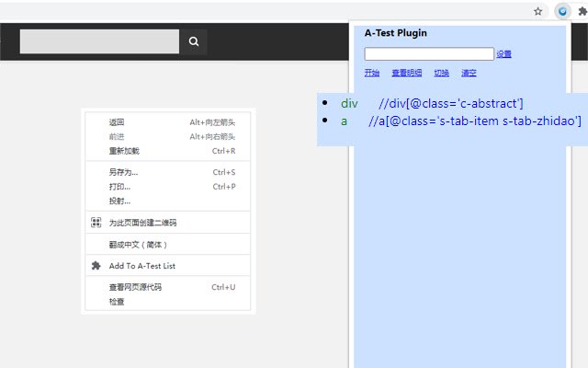Image resolution: width=588 pixels, height=368 pixels.
Task: Click the div tag list item
Action: click(349, 103)
